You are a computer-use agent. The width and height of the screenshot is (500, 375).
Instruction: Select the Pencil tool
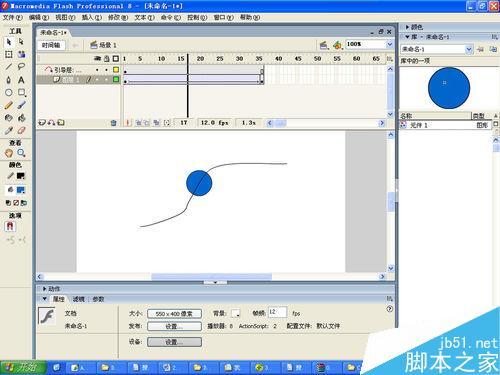9,105
